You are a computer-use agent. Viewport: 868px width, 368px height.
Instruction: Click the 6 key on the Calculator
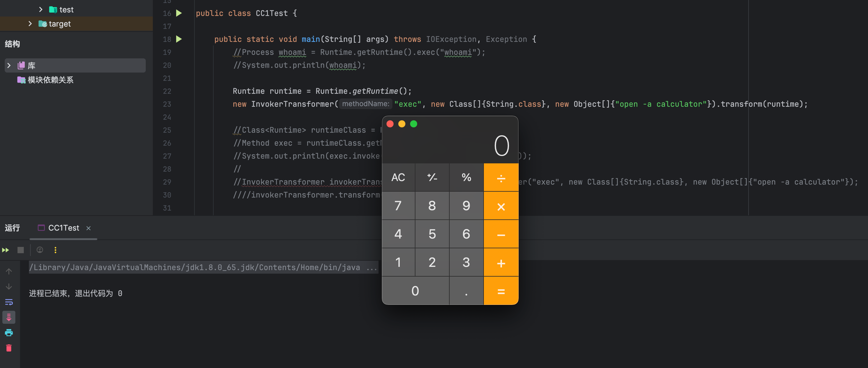(x=466, y=234)
